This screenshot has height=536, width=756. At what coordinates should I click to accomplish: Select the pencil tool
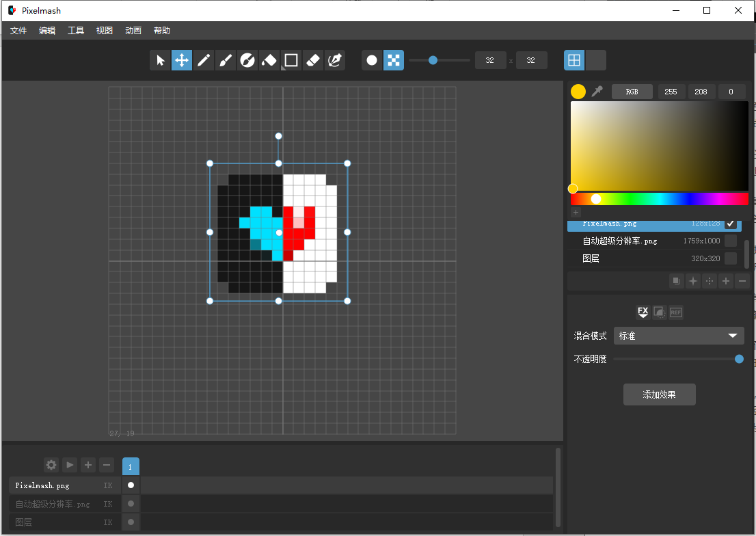tap(204, 60)
